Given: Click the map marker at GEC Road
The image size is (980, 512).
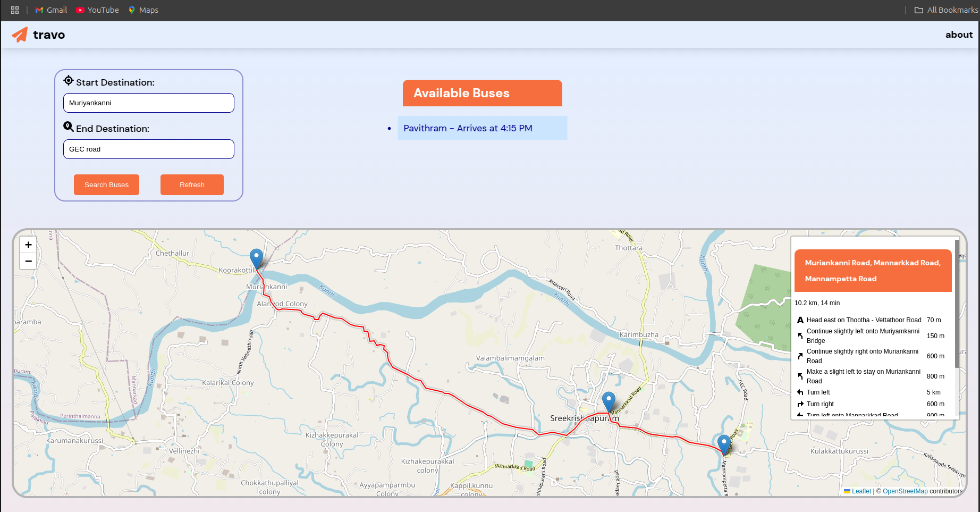Looking at the screenshot, I should 723,444.
